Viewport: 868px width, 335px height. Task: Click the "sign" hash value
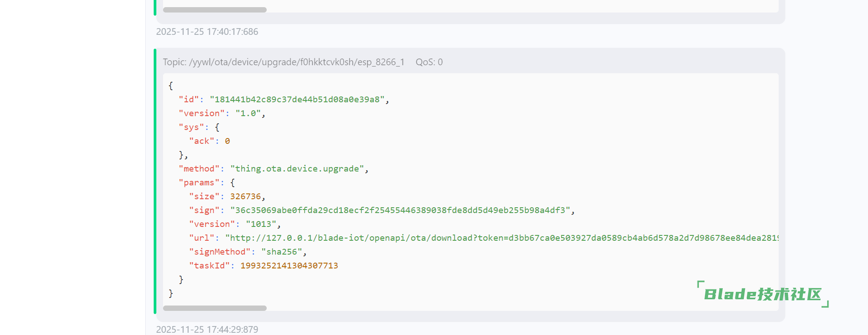pos(400,210)
